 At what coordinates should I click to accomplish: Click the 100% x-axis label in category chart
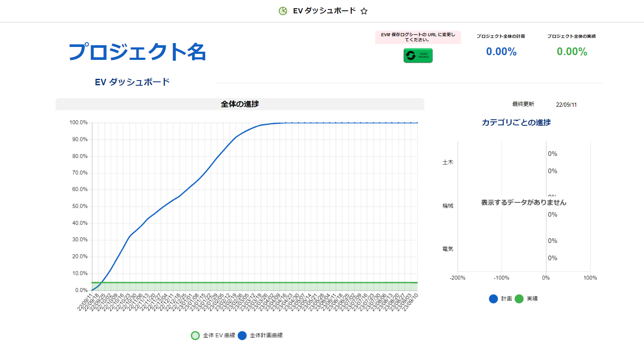tap(590, 278)
